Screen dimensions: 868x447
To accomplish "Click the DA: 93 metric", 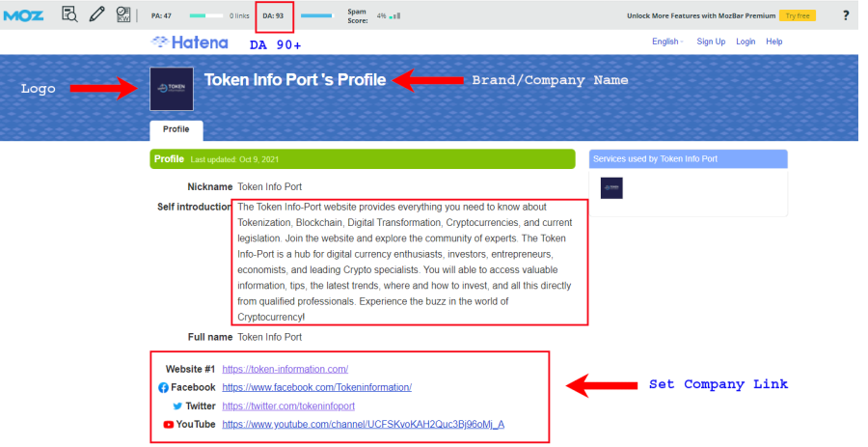I will 273,16.
